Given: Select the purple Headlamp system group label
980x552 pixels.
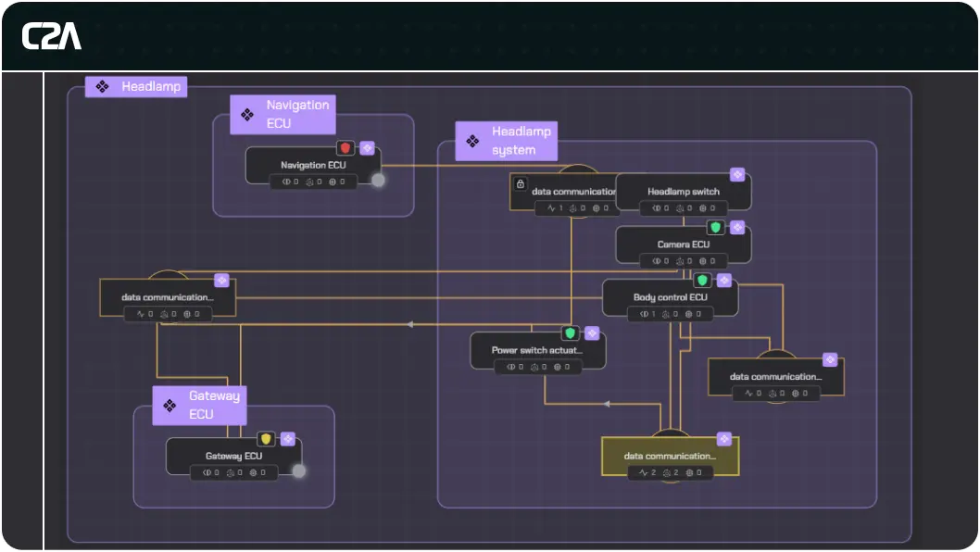Looking at the screenshot, I should pos(507,141).
